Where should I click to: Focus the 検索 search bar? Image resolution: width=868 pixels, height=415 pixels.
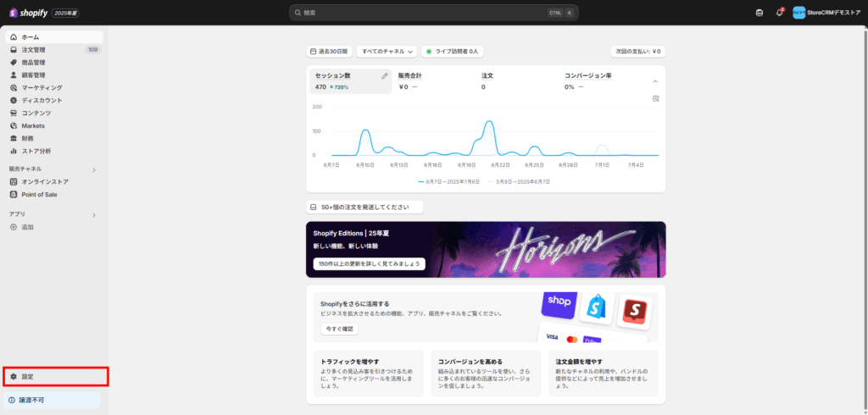pos(433,13)
